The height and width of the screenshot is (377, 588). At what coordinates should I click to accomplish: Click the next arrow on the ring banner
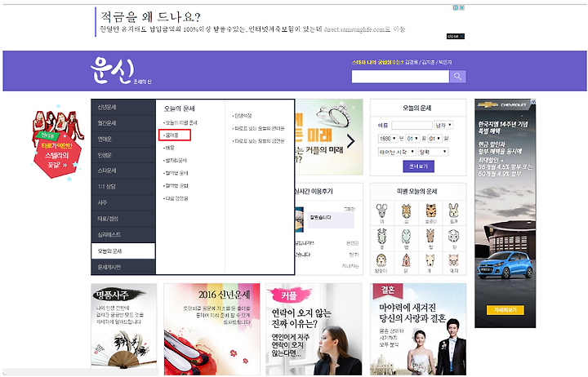(x=350, y=141)
